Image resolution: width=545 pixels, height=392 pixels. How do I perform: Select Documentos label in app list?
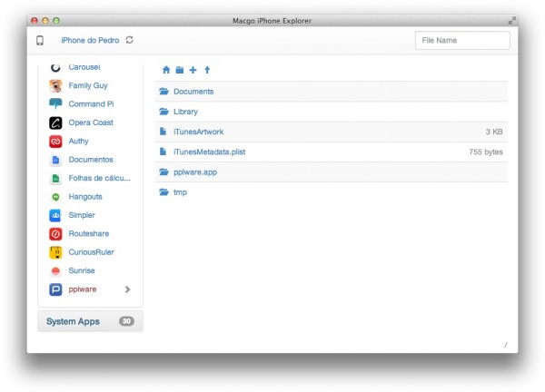click(x=91, y=160)
